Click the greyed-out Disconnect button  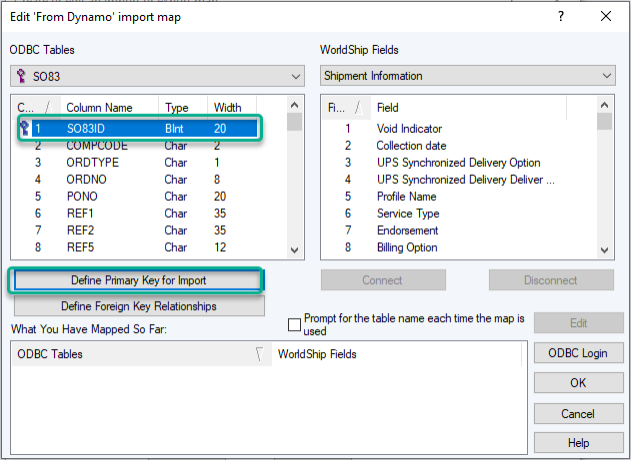(551, 280)
